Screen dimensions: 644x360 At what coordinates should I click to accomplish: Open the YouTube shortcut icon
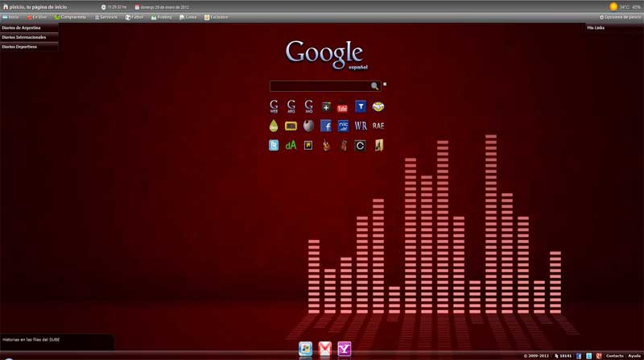click(342, 106)
